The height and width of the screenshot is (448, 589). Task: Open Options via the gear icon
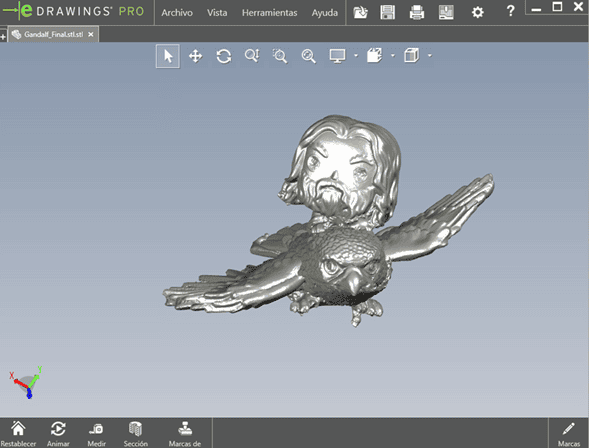(477, 13)
